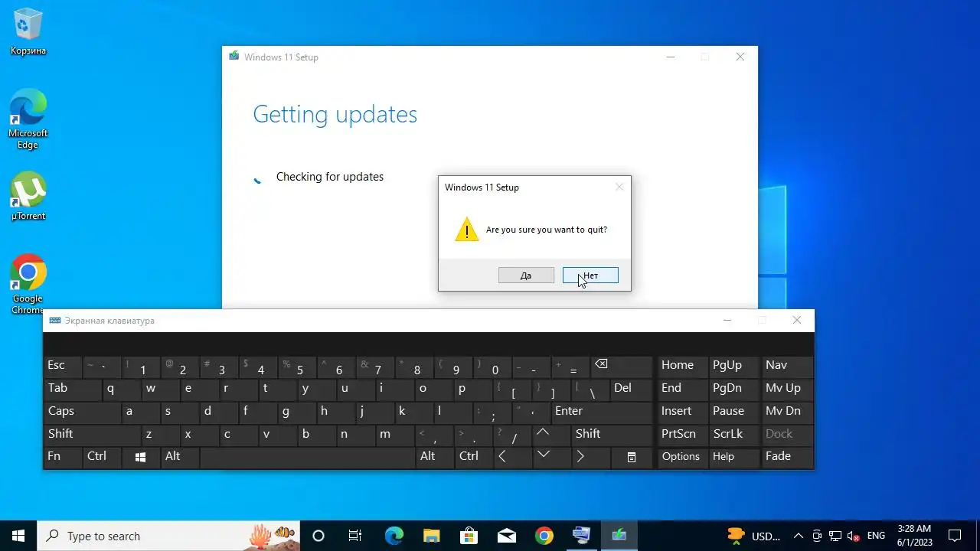Click the Help key on on-screen keyboard
The image size is (980, 551).
click(x=733, y=458)
